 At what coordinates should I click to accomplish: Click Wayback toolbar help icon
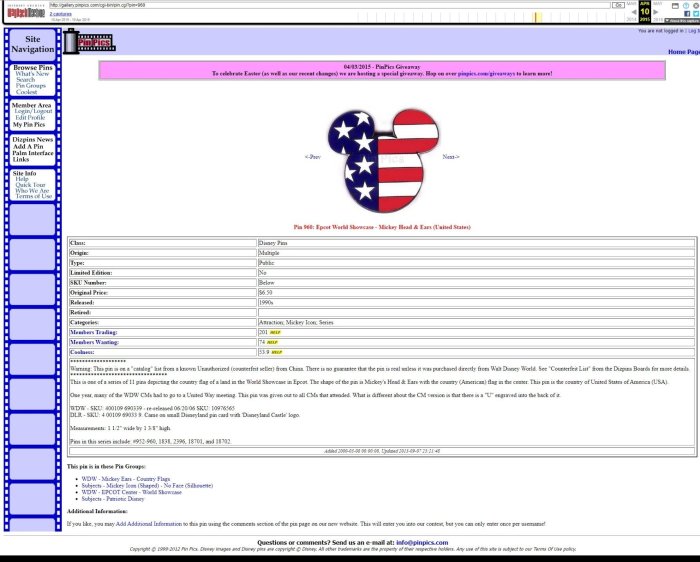point(686,5)
